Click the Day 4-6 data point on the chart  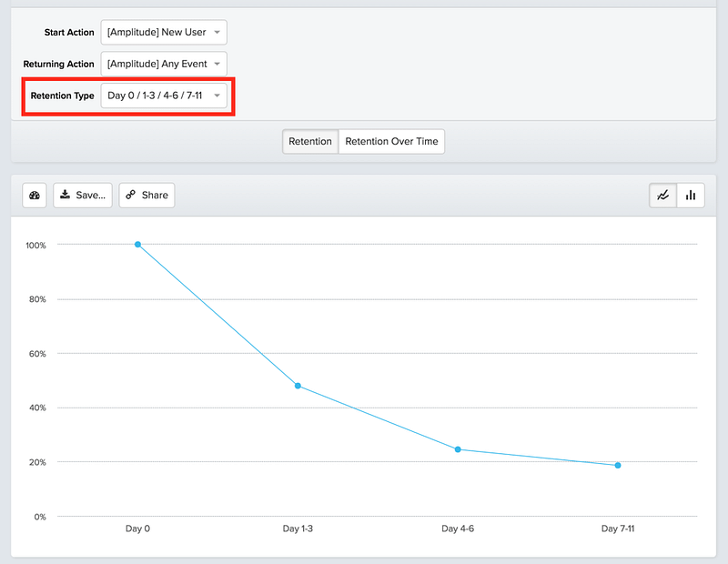coord(458,449)
